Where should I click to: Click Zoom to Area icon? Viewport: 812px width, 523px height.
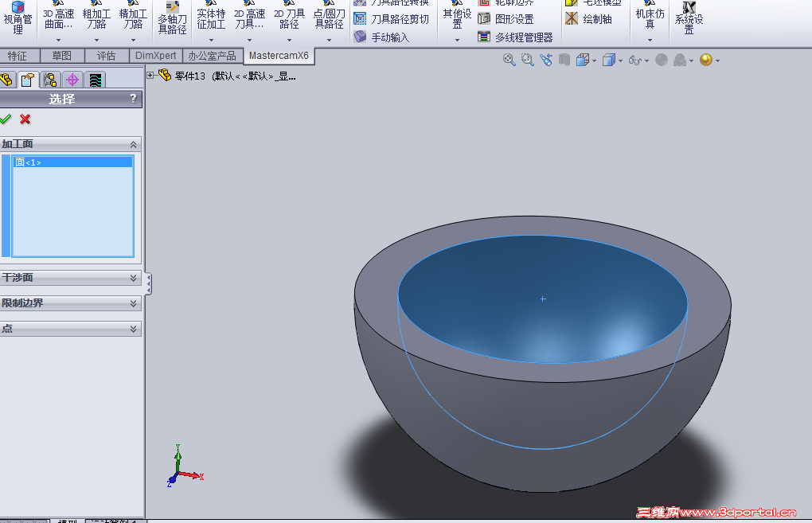point(527,60)
